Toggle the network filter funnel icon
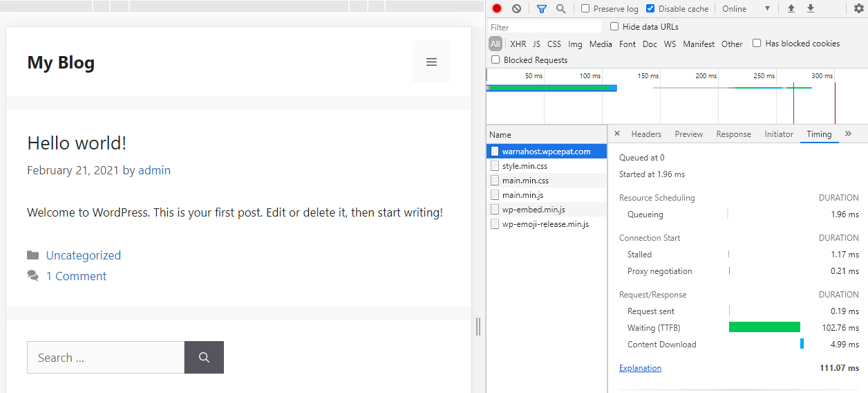This screenshot has height=393, width=868. tap(542, 9)
